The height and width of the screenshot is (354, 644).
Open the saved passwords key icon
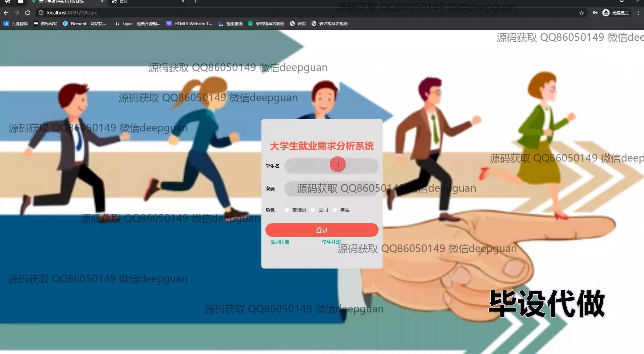point(595,13)
